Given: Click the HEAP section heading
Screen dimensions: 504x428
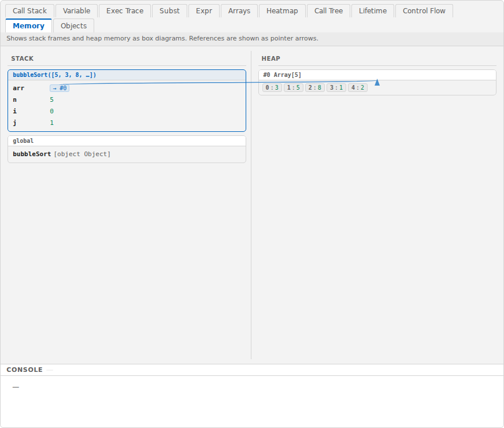Looking at the screenshot, I should coord(270,58).
